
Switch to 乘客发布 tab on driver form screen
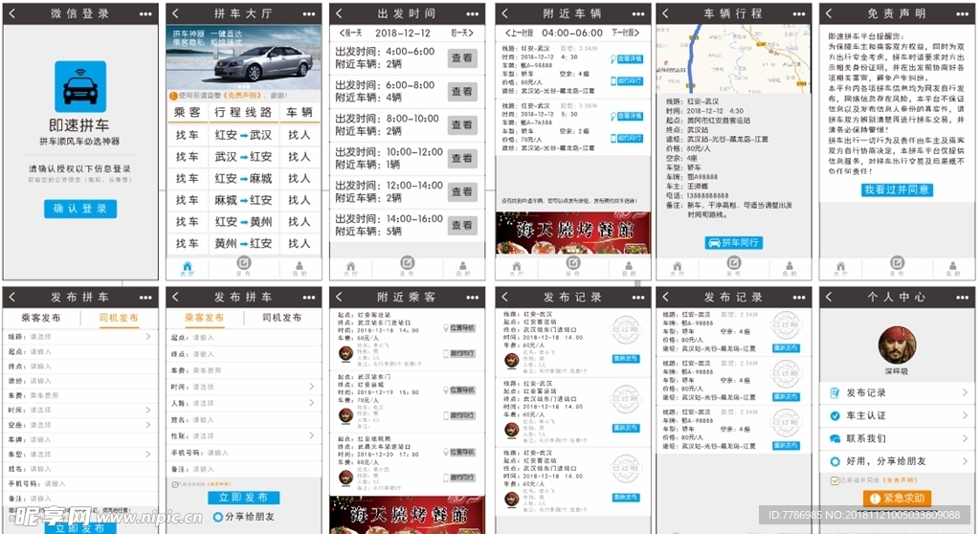(x=41, y=318)
